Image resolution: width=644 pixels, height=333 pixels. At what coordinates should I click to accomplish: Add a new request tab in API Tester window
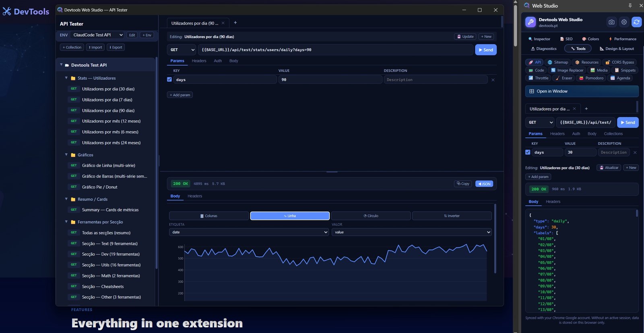(x=235, y=23)
